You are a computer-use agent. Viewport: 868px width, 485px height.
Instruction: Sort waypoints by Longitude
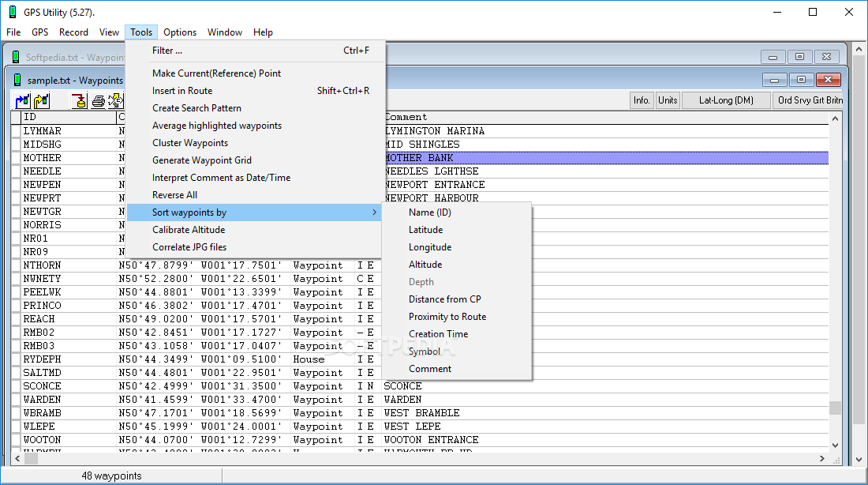[x=457, y=247]
